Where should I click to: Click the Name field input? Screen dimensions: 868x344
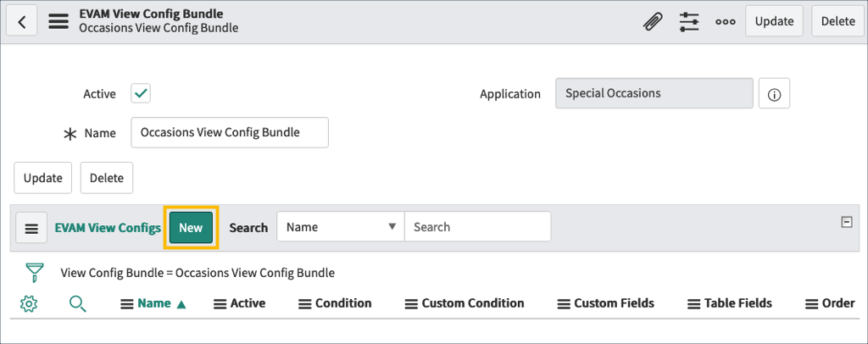230,132
